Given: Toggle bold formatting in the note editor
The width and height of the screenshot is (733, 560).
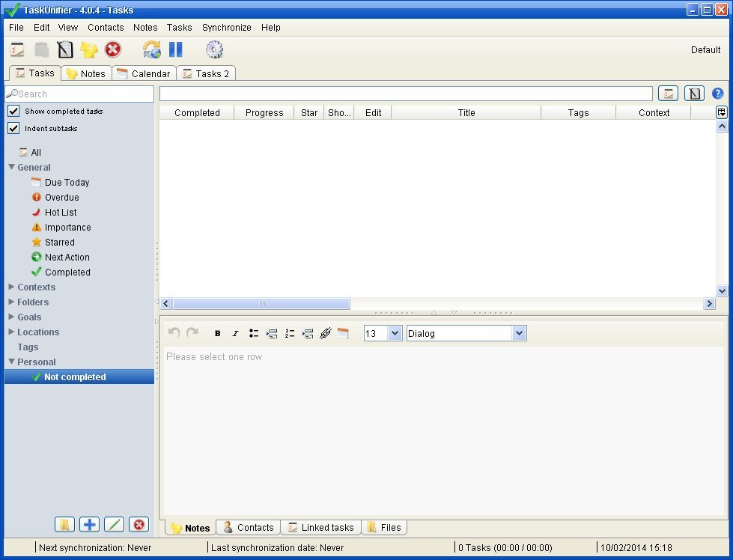Looking at the screenshot, I should pyautogui.click(x=217, y=333).
